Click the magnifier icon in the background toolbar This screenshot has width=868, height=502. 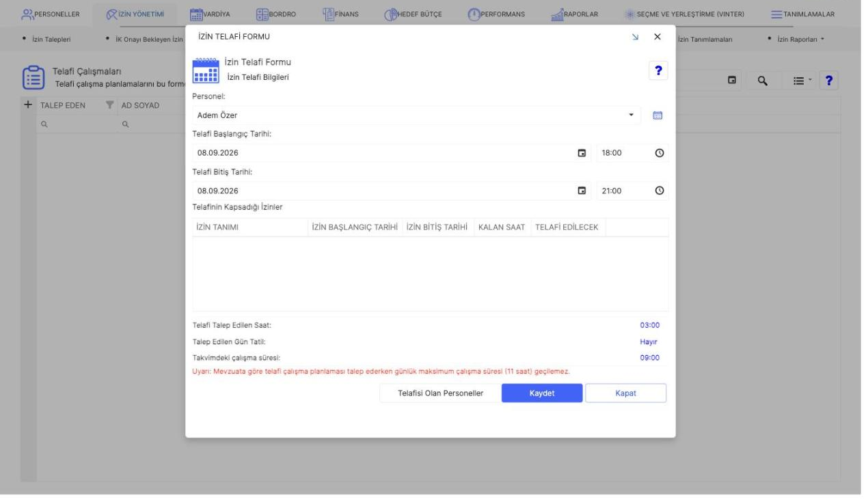pyautogui.click(x=763, y=81)
